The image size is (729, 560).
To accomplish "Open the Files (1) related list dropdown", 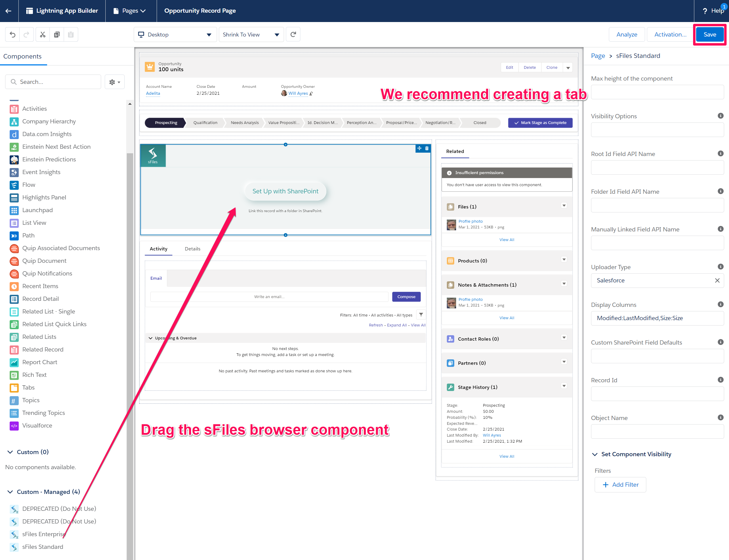I will click(564, 206).
